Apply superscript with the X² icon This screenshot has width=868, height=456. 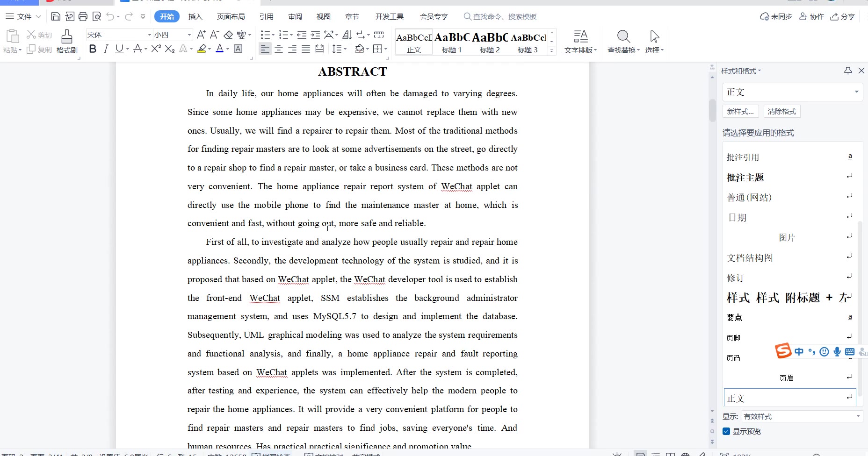coord(156,49)
